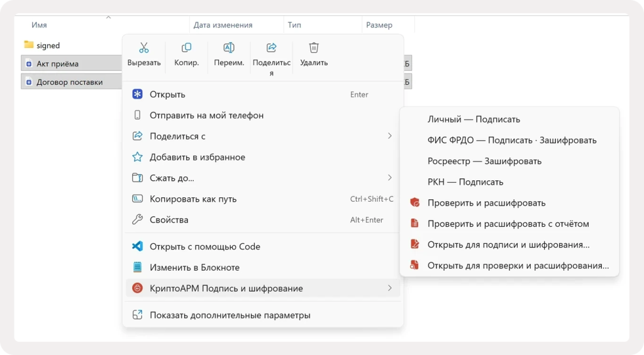Select Копировать как путь
Viewport: 644px width, 355px height.
pyautogui.click(x=263, y=199)
